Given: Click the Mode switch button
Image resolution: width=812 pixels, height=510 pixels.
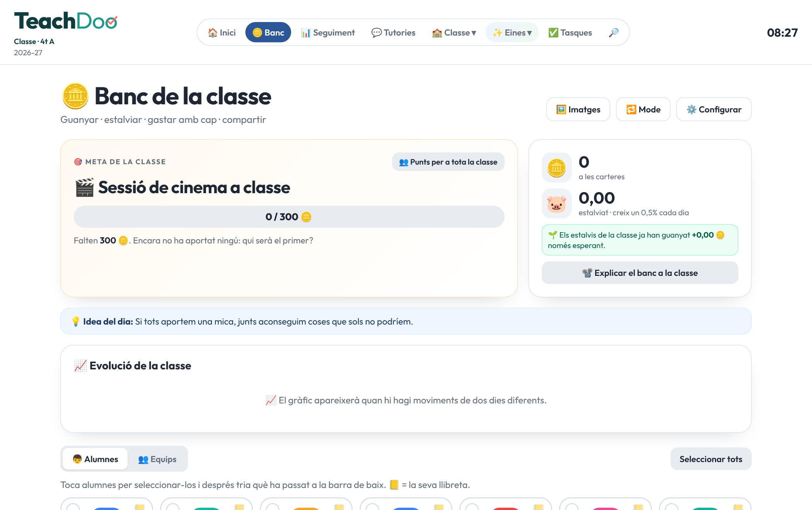Looking at the screenshot, I should click(643, 109).
